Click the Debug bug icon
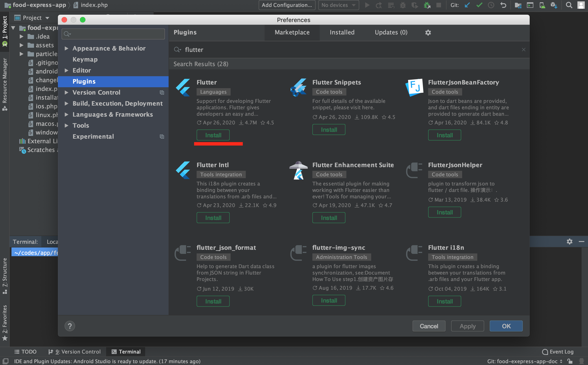The height and width of the screenshot is (365, 588). (403, 5)
